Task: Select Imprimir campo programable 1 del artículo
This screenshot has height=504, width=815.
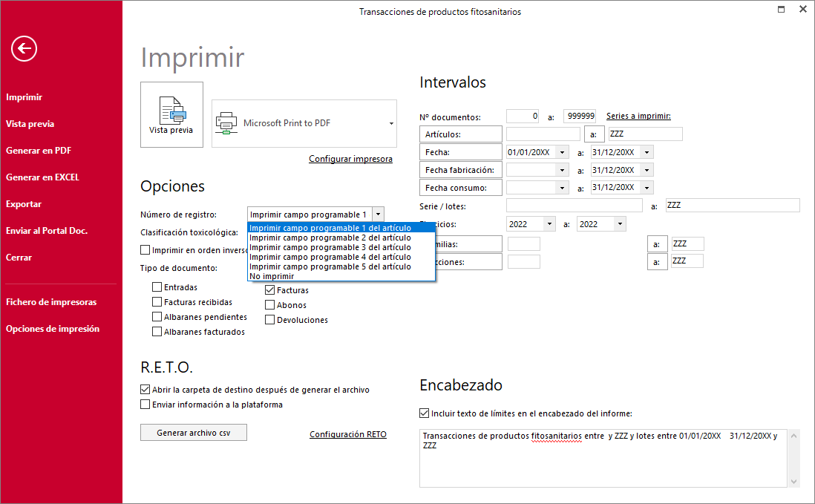Action: [341, 228]
